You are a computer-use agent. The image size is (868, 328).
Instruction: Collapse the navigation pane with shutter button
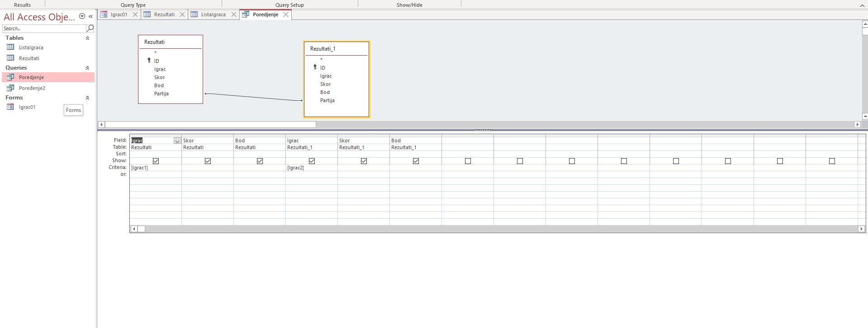coord(90,16)
